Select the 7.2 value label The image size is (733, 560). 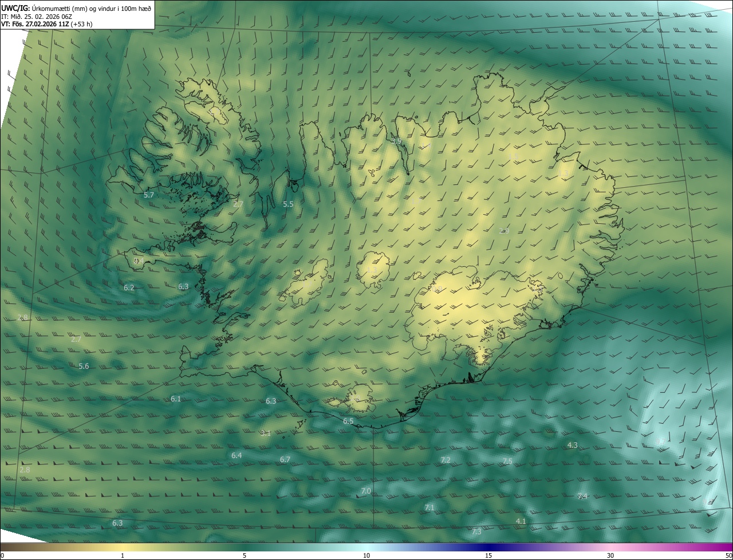(446, 460)
